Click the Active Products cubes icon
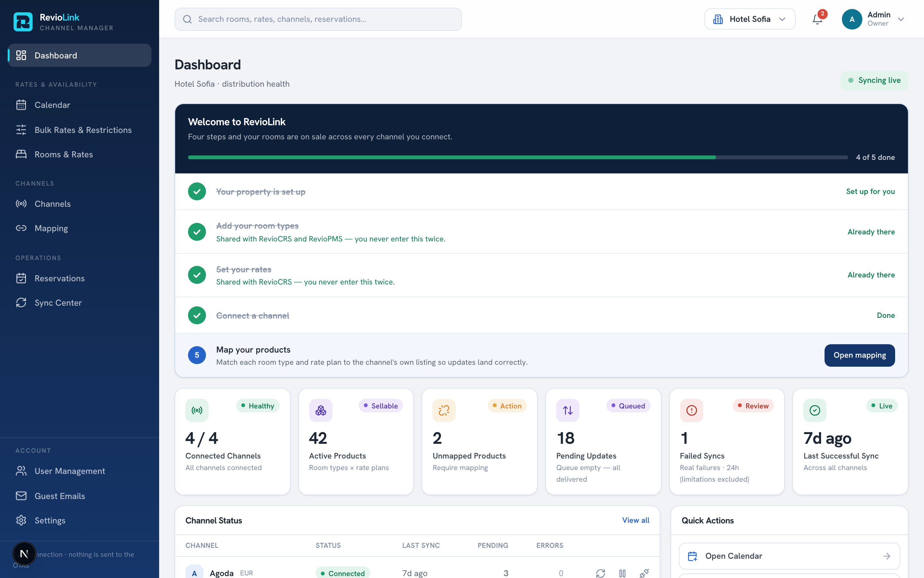This screenshot has height=578, width=924. coord(321,410)
